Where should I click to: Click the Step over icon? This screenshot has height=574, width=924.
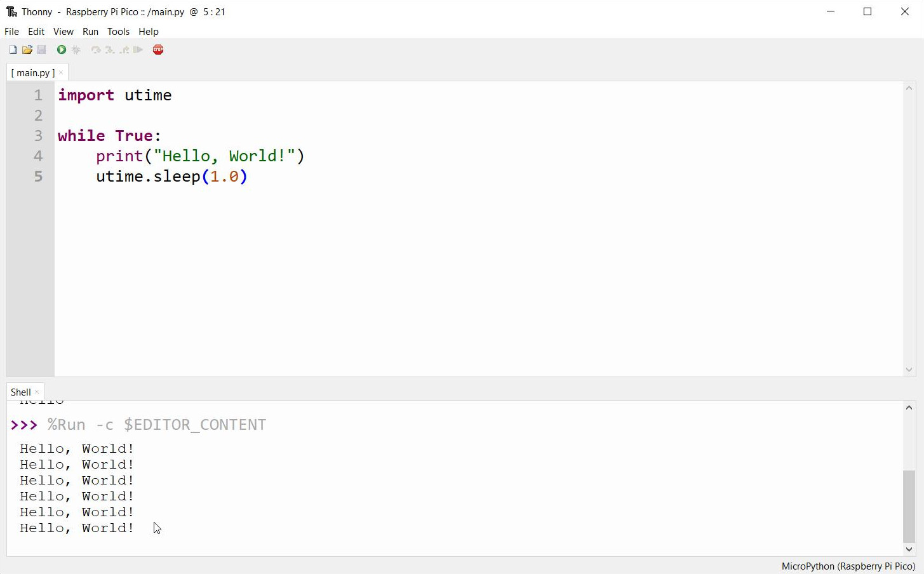tap(96, 50)
